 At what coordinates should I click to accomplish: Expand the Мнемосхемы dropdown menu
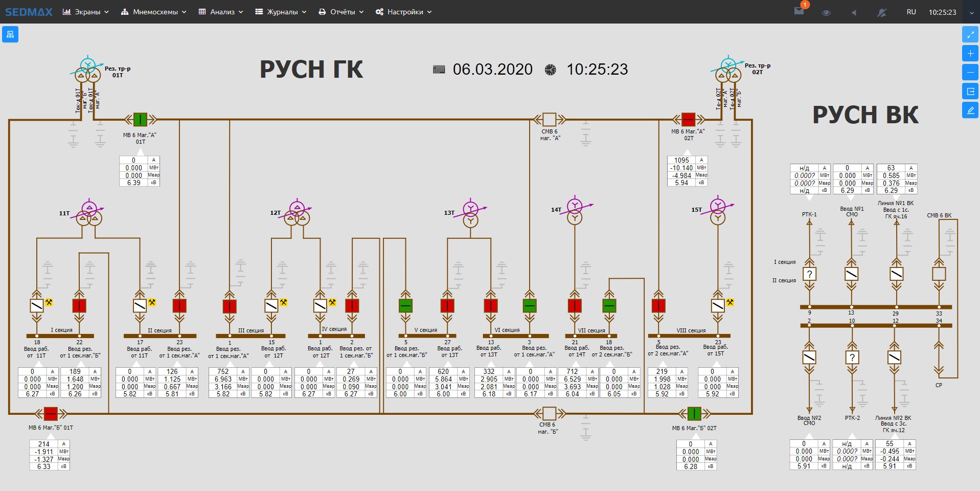[153, 12]
